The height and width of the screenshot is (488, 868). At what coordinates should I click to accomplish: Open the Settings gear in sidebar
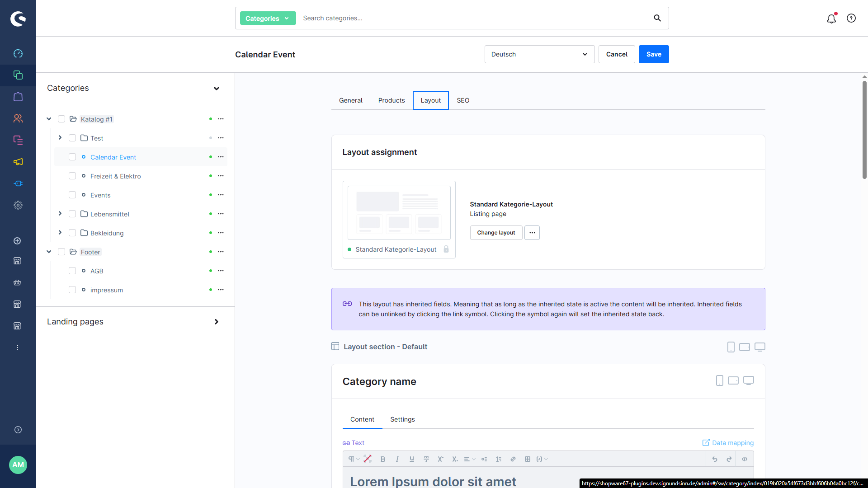(18, 205)
